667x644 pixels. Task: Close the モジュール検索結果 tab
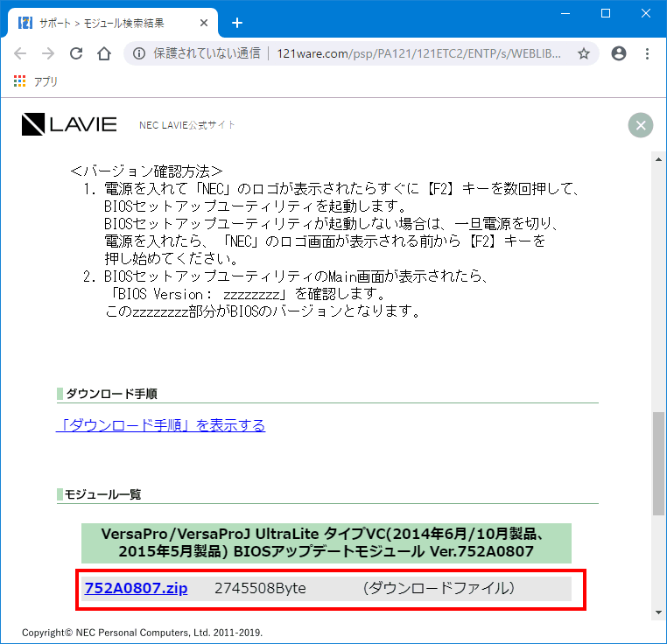point(204,23)
